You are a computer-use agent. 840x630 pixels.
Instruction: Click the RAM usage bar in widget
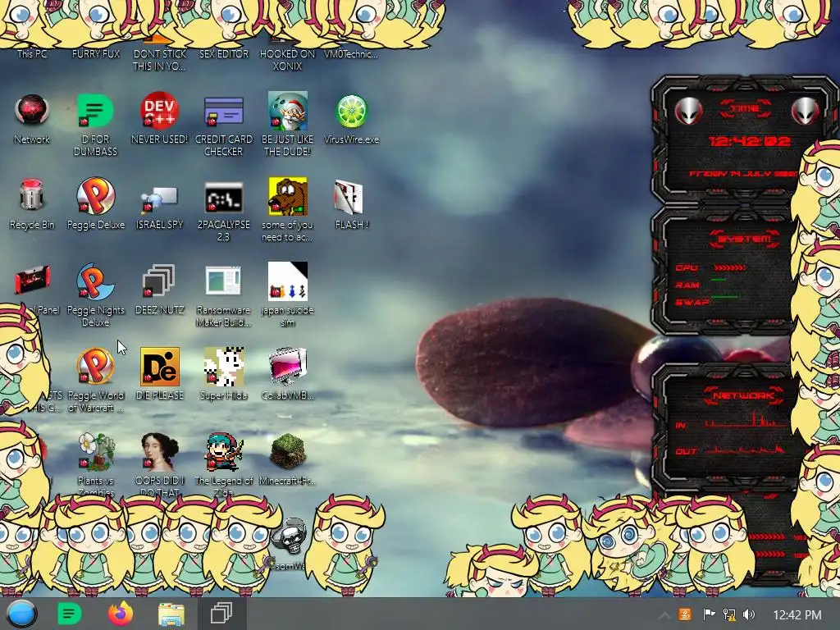pyautogui.click(x=719, y=281)
